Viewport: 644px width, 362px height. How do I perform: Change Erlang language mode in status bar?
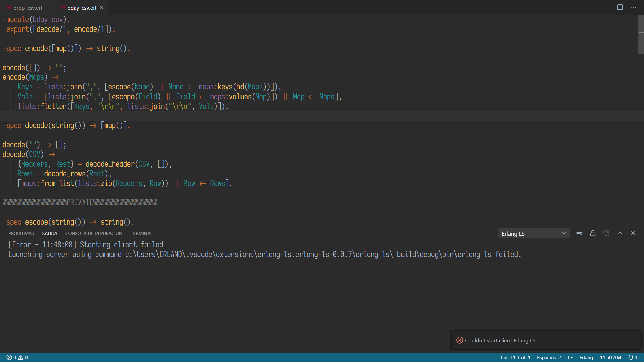tap(586, 358)
